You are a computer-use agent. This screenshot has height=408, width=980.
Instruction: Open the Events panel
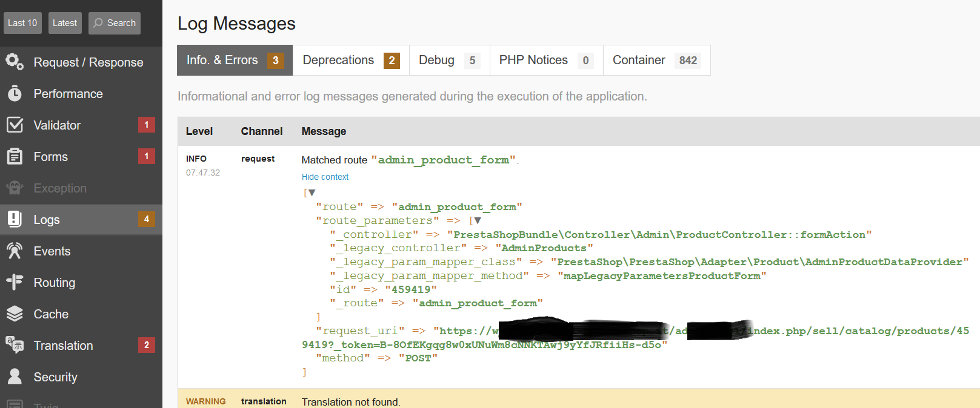tap(81, 251)
